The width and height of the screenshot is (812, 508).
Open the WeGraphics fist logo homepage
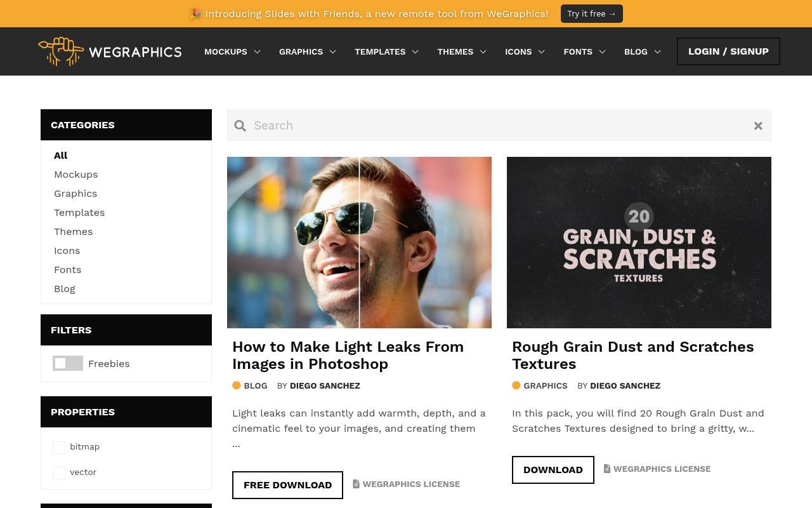tap(61, 51)
